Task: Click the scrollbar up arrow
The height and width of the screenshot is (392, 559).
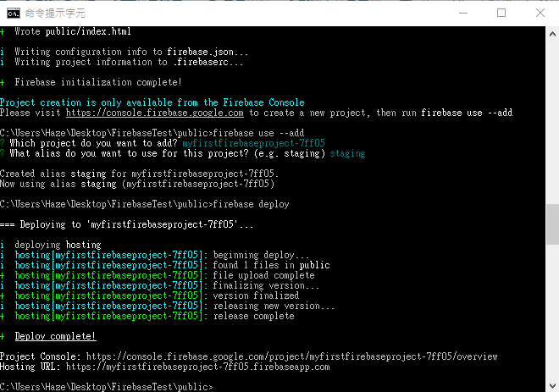Action: point(552,34)
